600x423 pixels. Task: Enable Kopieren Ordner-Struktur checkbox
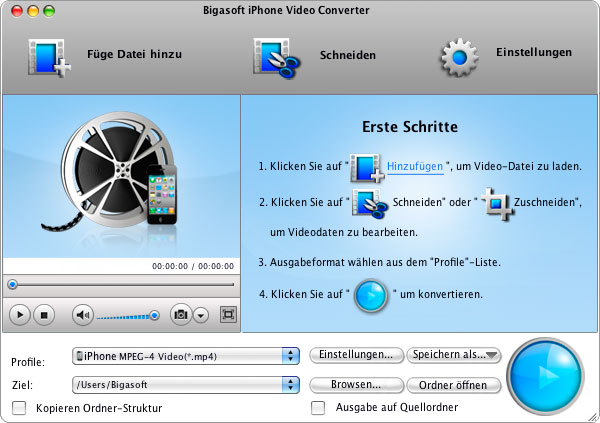[x=19, y=408]
